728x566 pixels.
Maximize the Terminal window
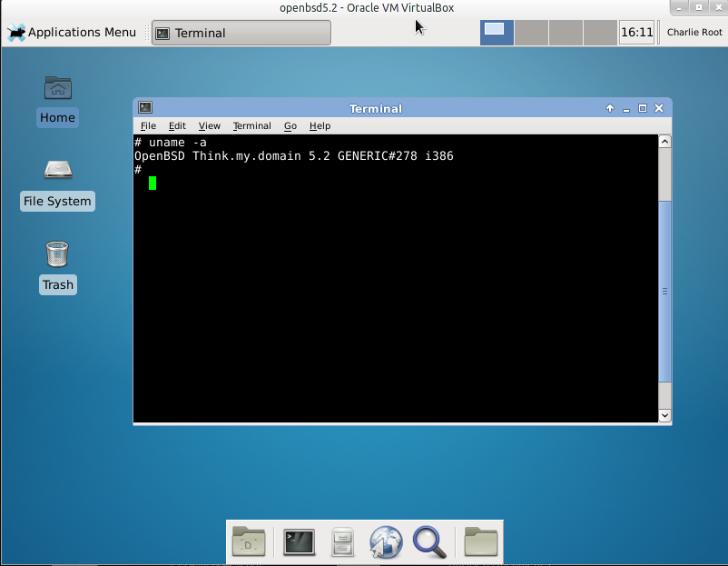tap(643, 108)
